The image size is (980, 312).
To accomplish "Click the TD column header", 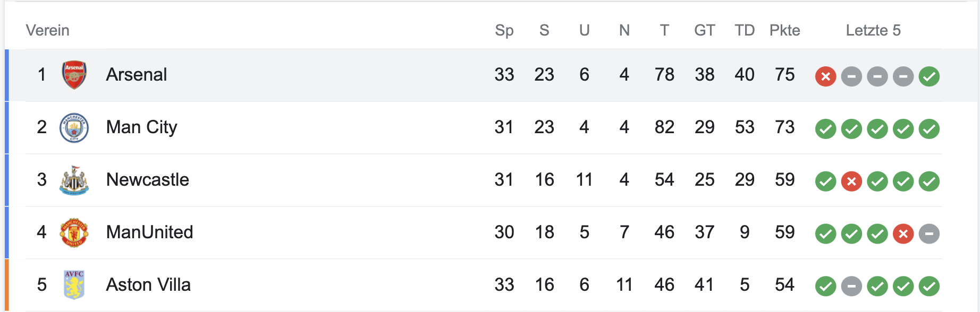I will coord(745,30).
